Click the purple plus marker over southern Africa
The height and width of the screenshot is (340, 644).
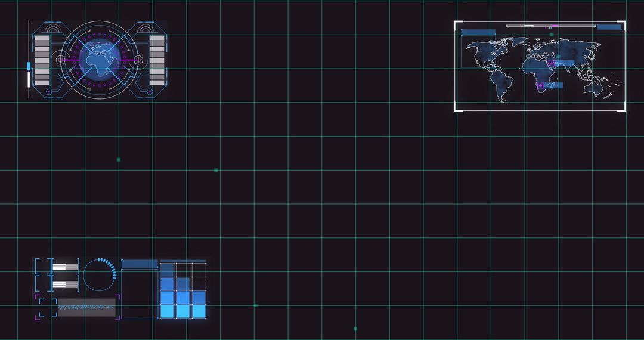[x=541, y=86]
